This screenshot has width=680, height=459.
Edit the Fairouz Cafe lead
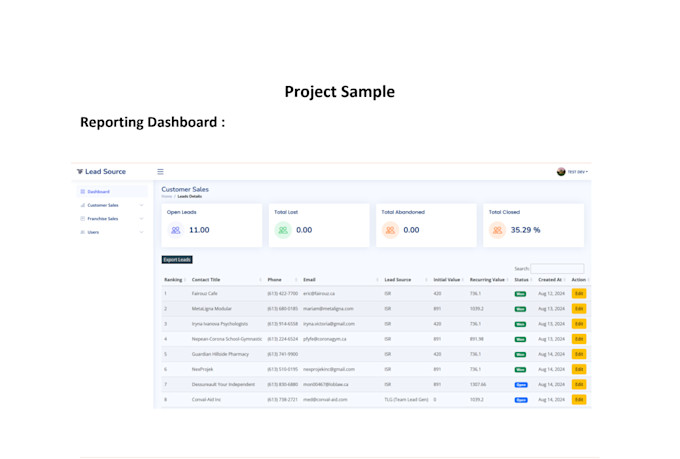click(x=579, y=294)
